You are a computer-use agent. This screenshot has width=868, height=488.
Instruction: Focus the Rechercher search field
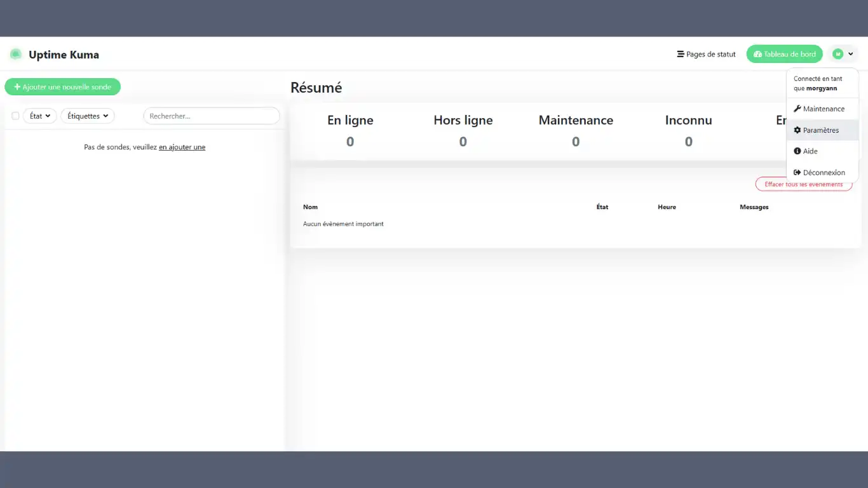pos(211,116)
